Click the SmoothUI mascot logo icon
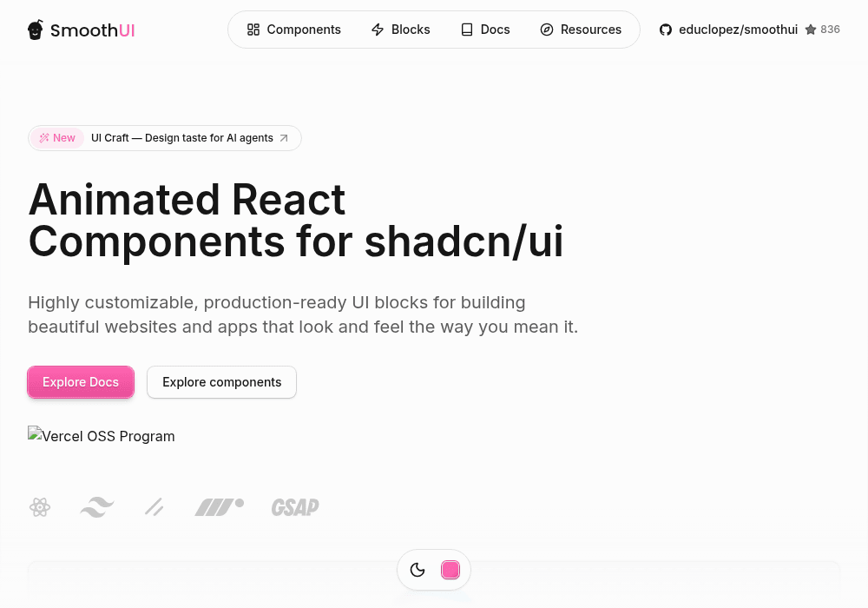Image resolution: width=868 pixels, height=608 pixels. click(x=35, y=30)
